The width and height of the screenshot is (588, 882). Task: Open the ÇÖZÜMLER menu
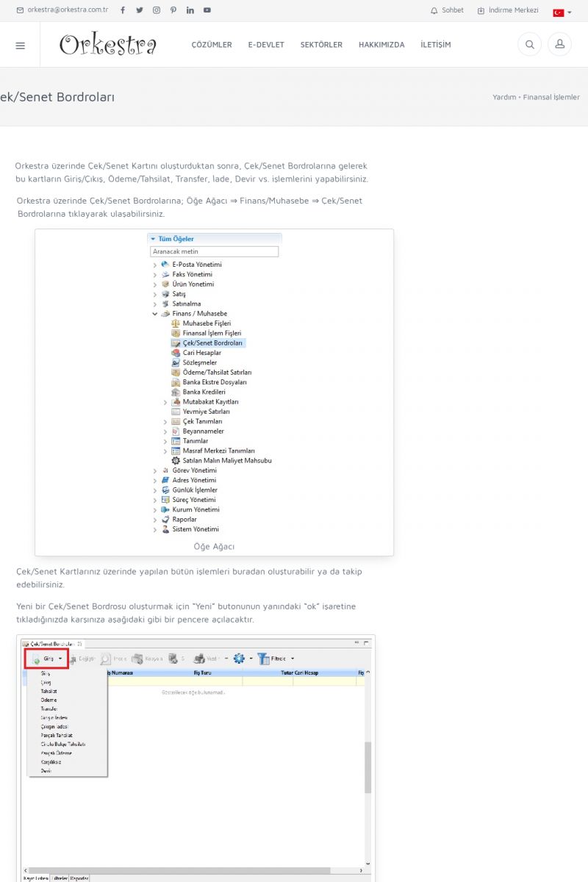click(212, 45)
